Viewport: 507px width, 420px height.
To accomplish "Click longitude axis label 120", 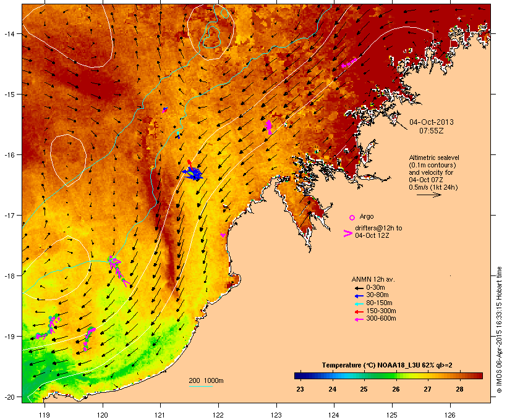I will click(x=103, y=415).
